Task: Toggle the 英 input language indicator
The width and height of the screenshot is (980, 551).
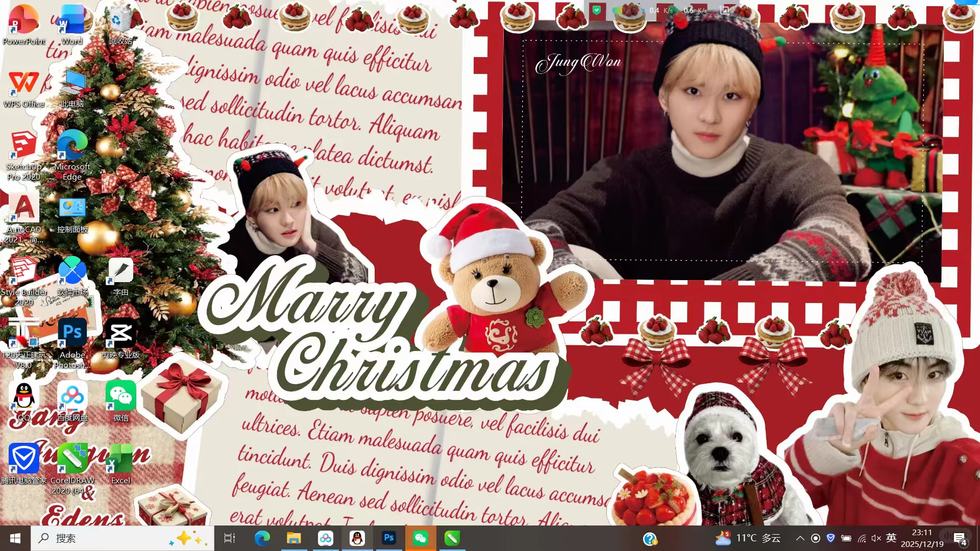Action: (x=891, y=538)
